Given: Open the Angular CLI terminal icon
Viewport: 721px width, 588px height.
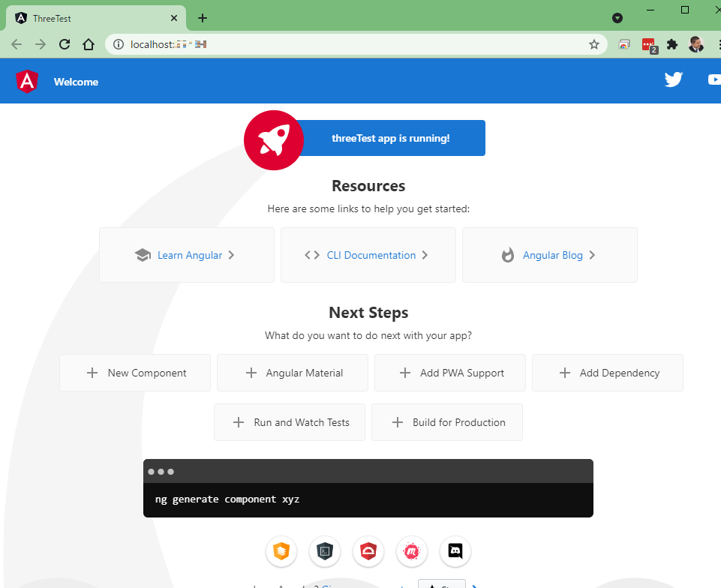Looking at the screenshot, I should coord(325,550).
